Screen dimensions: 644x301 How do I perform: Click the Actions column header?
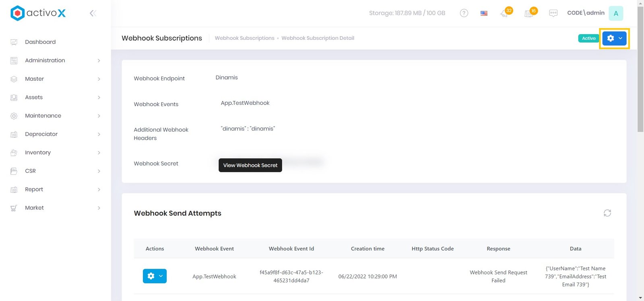click(x=155, y=249)
